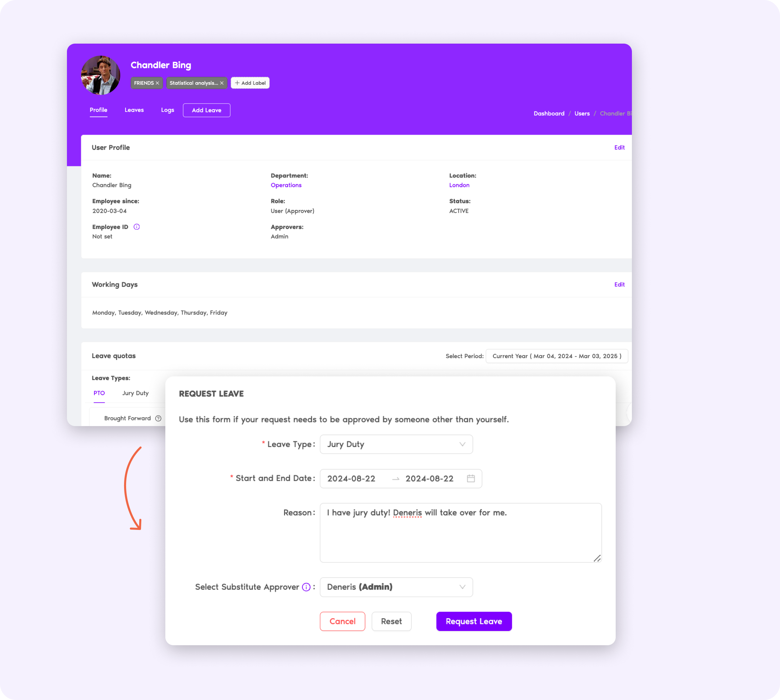780x700 pixels.
Task: Click the Operations department link
Action: (x=286, y=184)
